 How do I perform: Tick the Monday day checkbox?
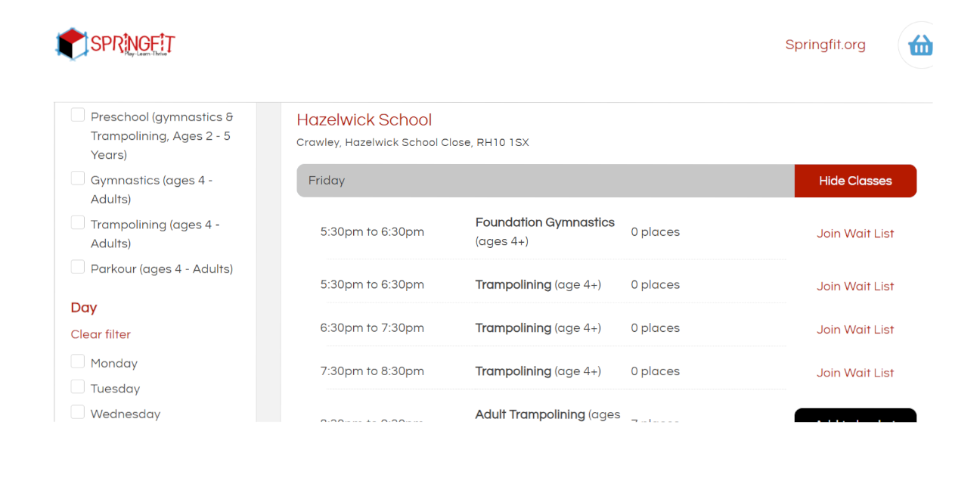click(78, 362)
